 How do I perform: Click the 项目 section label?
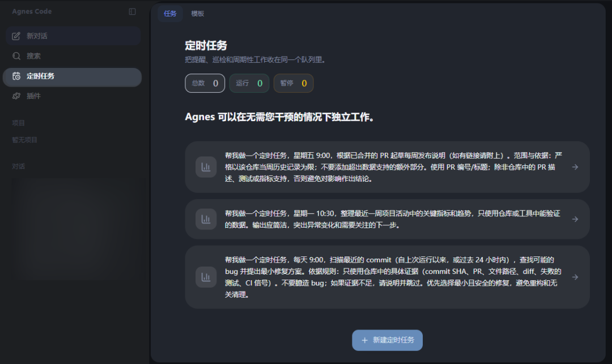pos(18,123)
